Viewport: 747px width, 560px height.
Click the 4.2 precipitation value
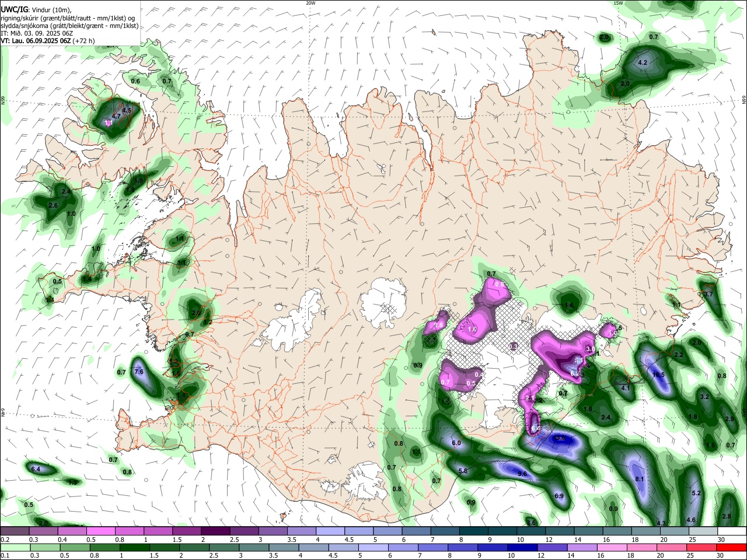point(643,62)
